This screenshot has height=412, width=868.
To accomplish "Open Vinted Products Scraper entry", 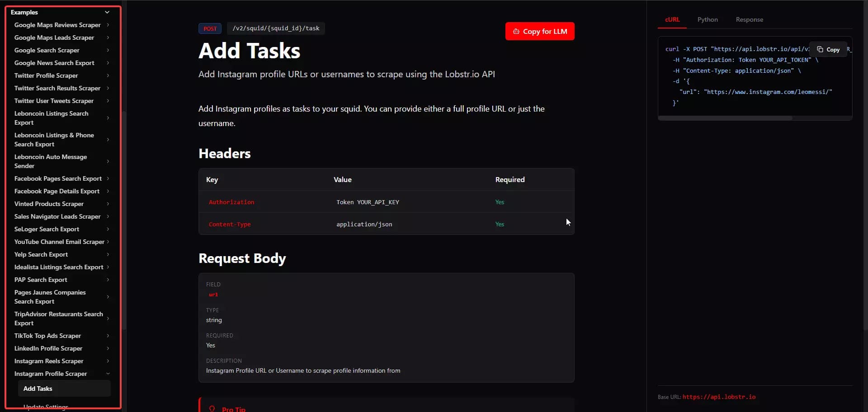I will (x=49, y=204).
